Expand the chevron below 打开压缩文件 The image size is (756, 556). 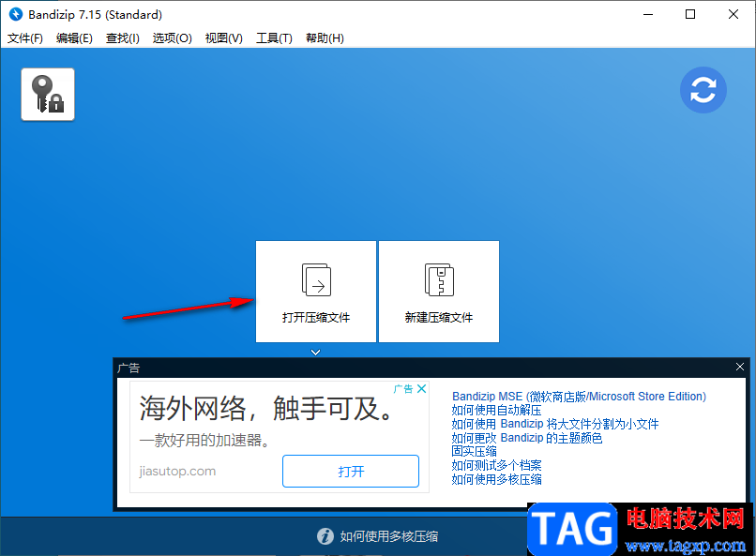click(316, 353)
